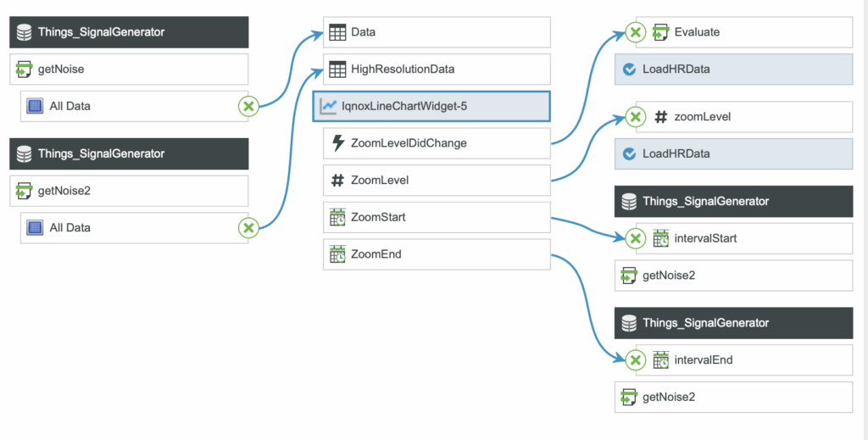This screenshot has width=868, height=440.
Task: Click the calendar icon beside intervalStart
Action: pyautogui.click(x=660, y=238)
